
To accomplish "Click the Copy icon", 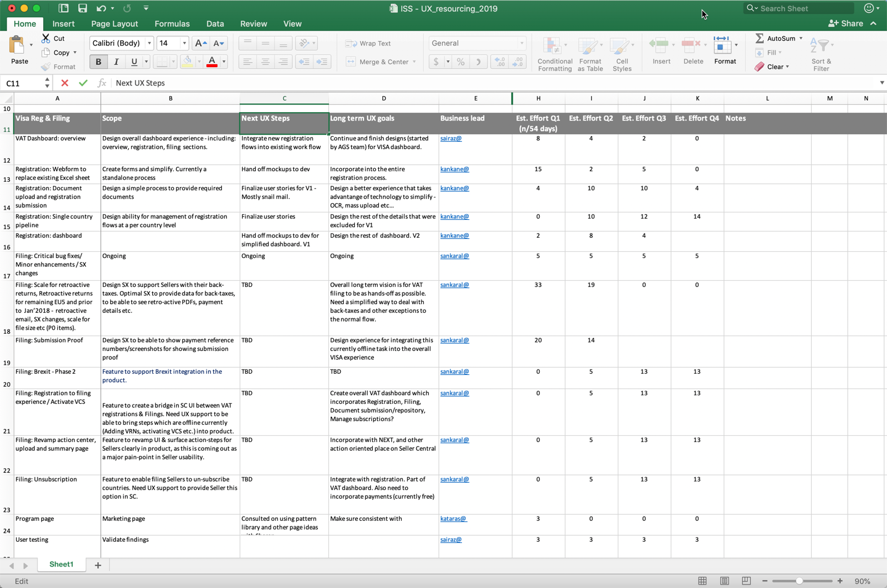I will click(x=46, y=52).
